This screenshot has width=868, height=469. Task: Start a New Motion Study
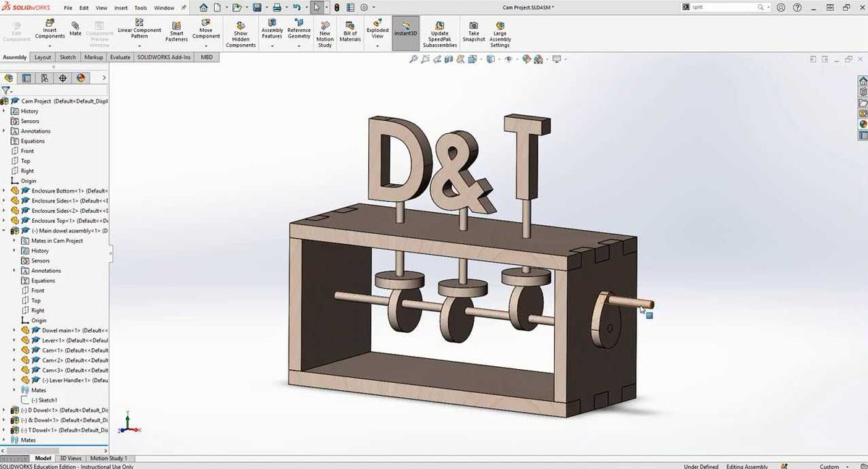coord(325,33)
